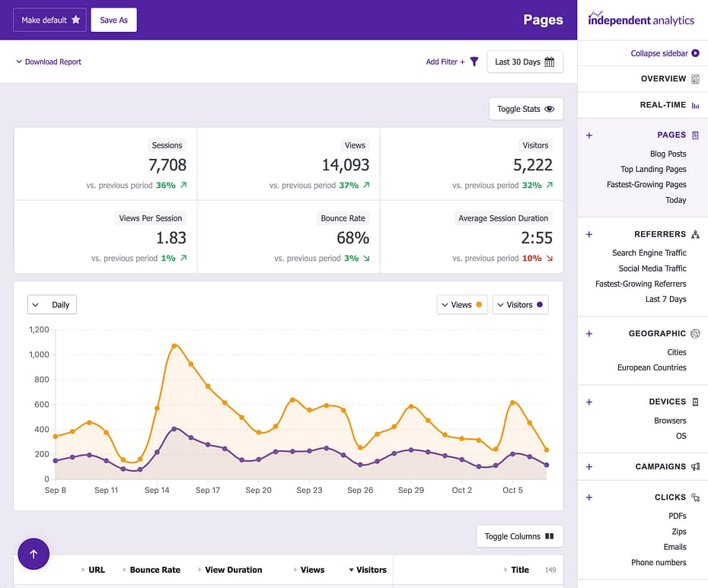Screen dimensions: 708x588
Task: Click the Campaigns megaphone icon
Action: click(x=695, y=466)
